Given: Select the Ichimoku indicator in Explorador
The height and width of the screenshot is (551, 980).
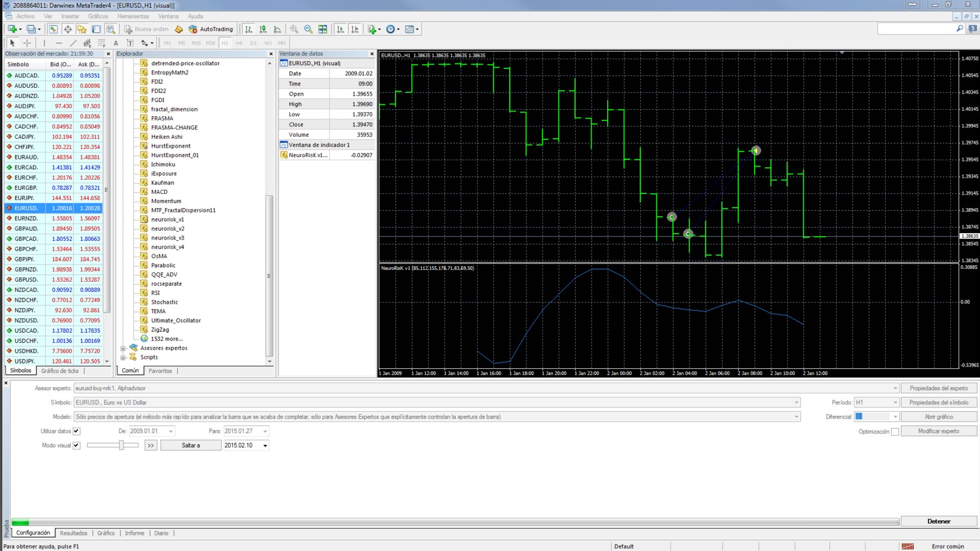Looking at the screenshot, I should pyautogui.click(x=163, y=164).
